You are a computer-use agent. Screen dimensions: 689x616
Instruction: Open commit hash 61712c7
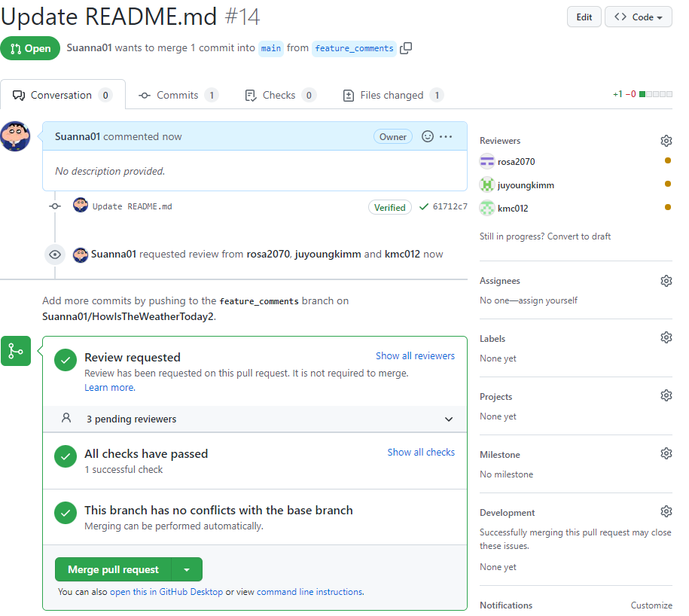click(450, 206)
